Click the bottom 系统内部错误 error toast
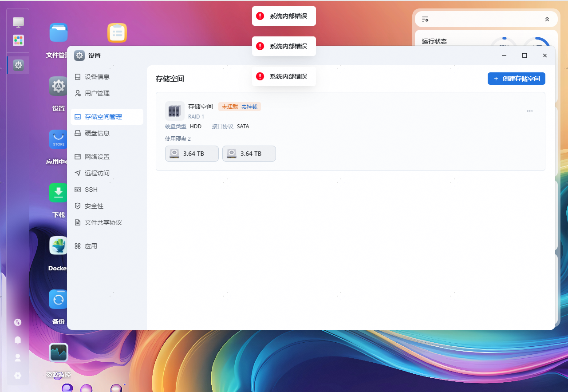This screenshot has width=568, height=392. point(284,76)
